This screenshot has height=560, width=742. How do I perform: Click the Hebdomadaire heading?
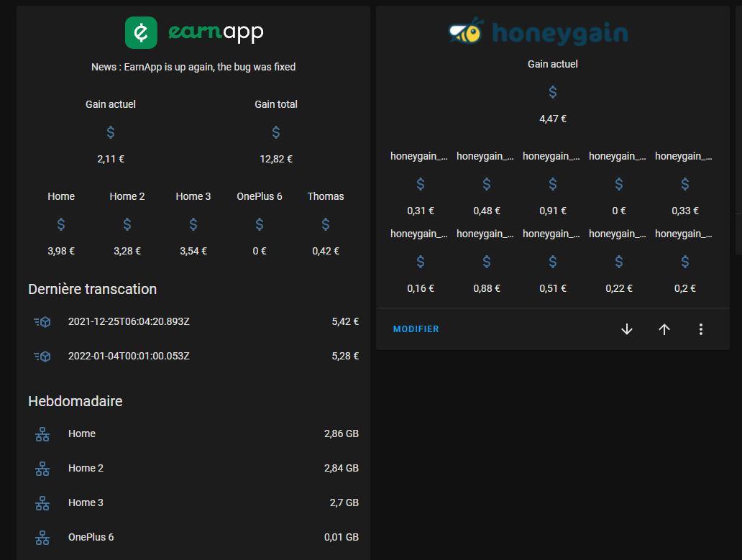point(75,401)
